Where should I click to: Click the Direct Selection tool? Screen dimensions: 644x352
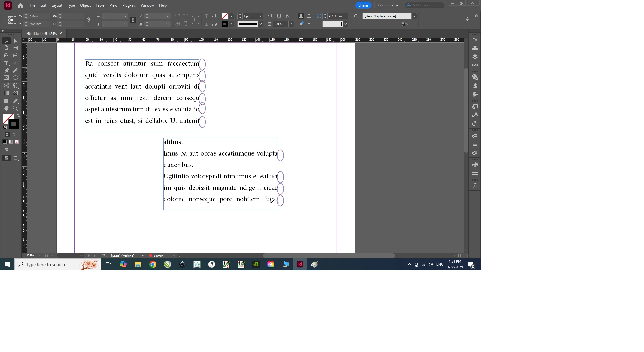coord(15,41)
